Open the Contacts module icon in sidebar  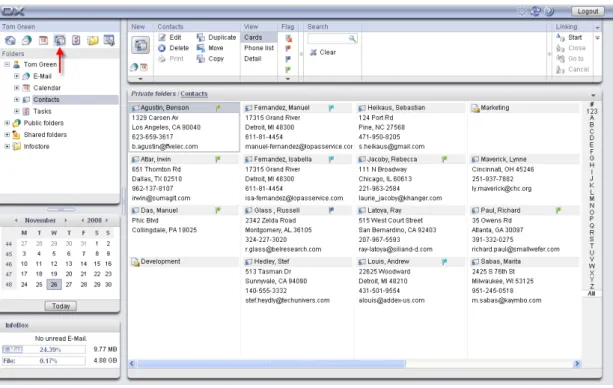(x=60, y=40)
